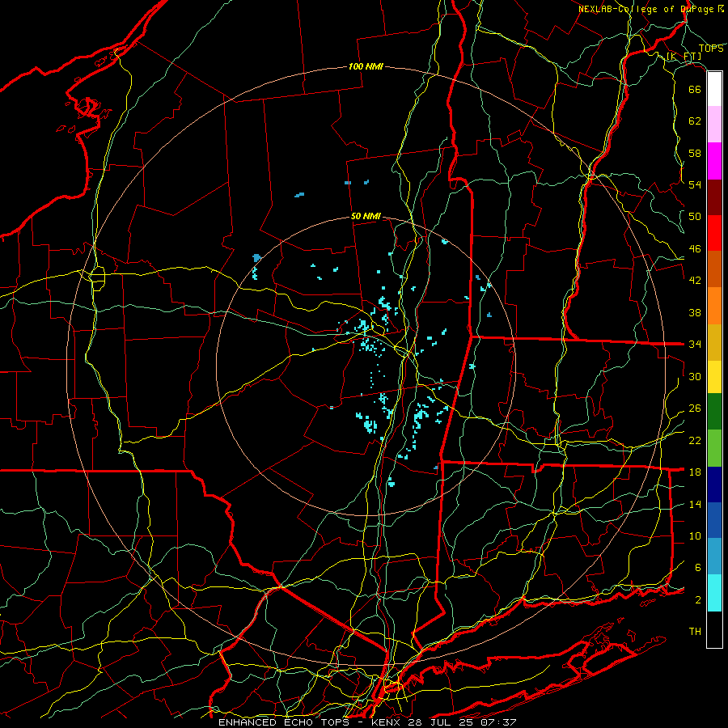Click the K FT units label

coord(684,57)
